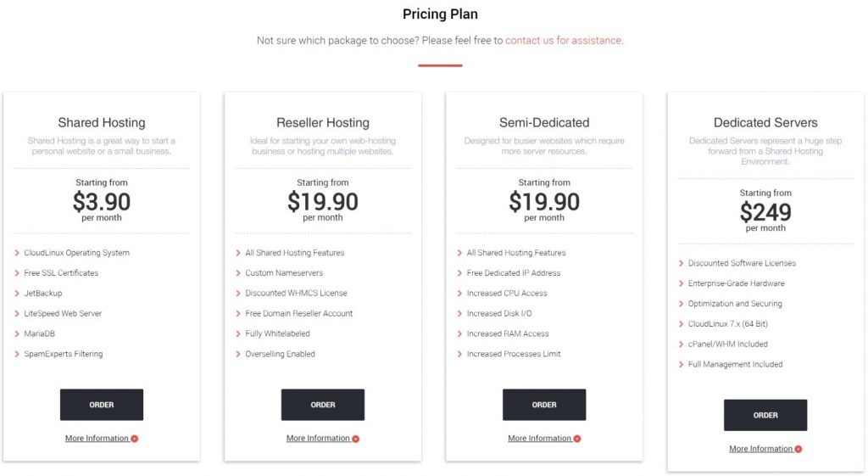Open More Information for Dedicated Servers
Screen dimensions: 868x476
pos(761,449)
